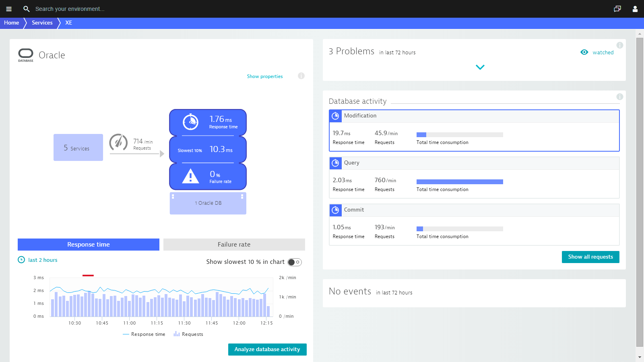Select the 1.76 ms Response time value
Viewport: 644px width, 362px height.
point(223,122)
